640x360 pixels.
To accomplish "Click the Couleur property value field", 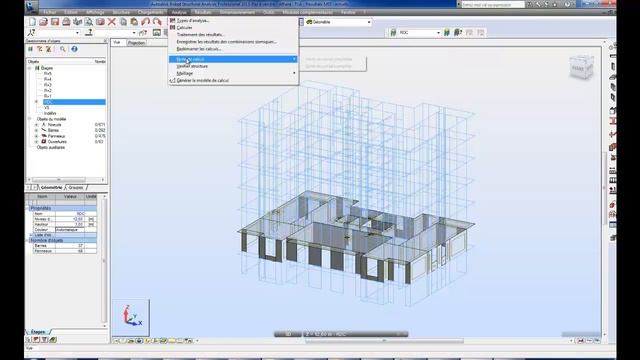I will [x=70, y=230].
